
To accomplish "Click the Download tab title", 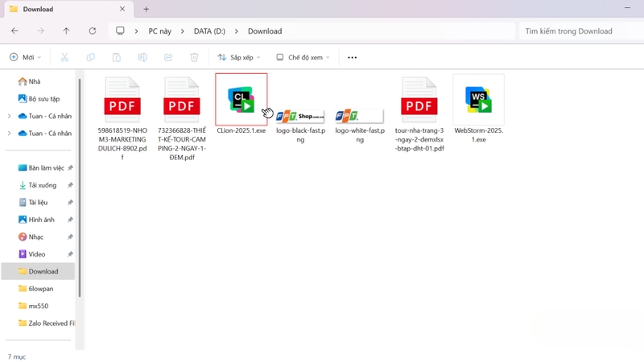I will coord(38,9).
